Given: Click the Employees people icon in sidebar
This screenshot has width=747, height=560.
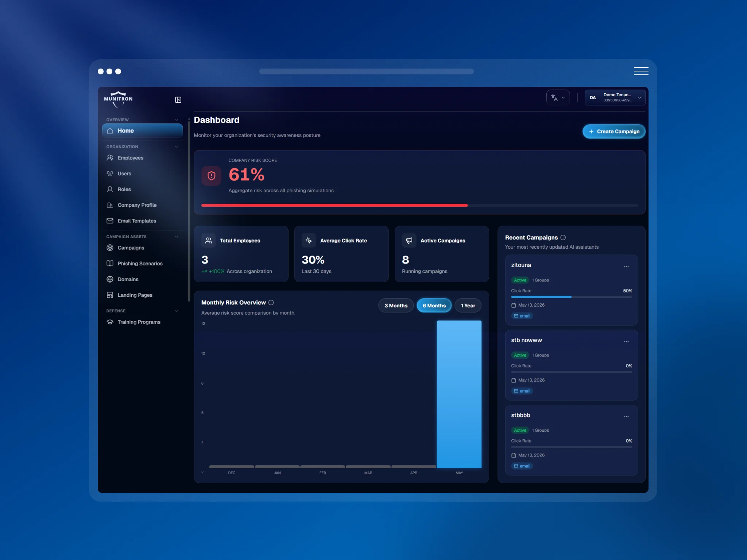Looking at the screenshot, I should pyautogui.click(x=110, y=158).
